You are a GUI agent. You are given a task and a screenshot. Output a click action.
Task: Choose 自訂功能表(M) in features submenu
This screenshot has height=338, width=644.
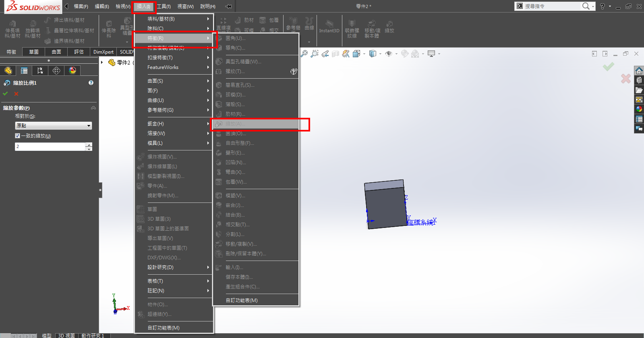tap(256, 300)
